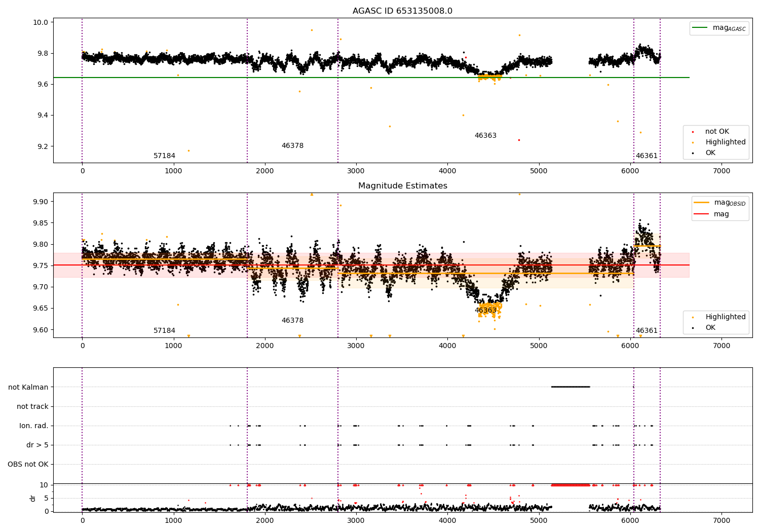Click the 3000 x-axis tick of top plot
Image resolution: width=760 pixels, height=532 pixels.
pyautogui.click(x=356, y=171)
